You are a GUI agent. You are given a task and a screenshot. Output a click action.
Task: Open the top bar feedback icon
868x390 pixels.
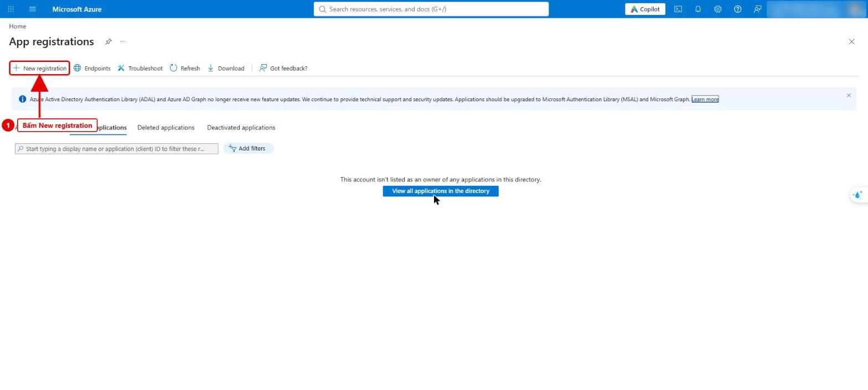[x=757, y=9]
